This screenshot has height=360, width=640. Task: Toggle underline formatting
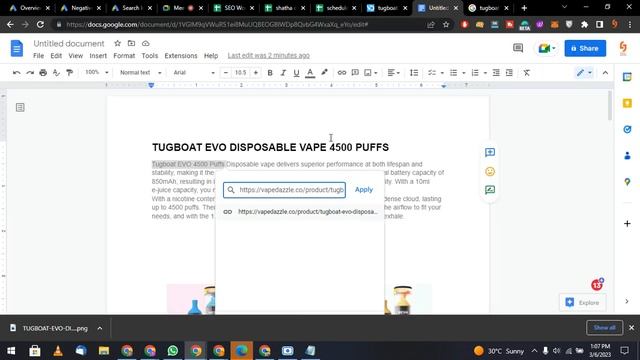[296, 73]
